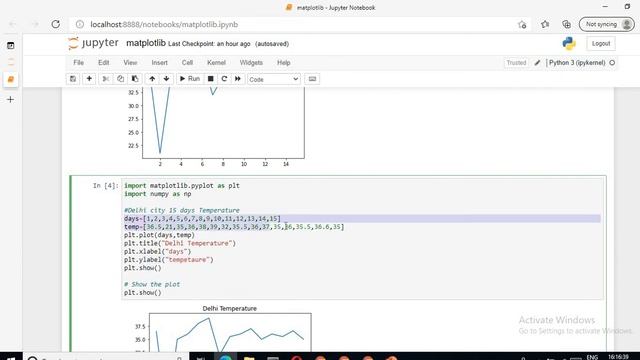Reload the page with refresh icon
The width and height of the screenshot is (640, 360).
point(56,24)
